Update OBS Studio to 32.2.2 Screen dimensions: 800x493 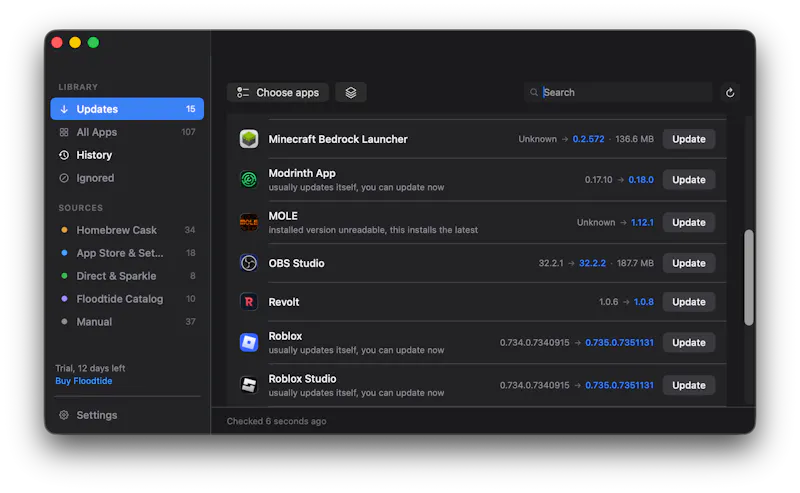point(688,263)
